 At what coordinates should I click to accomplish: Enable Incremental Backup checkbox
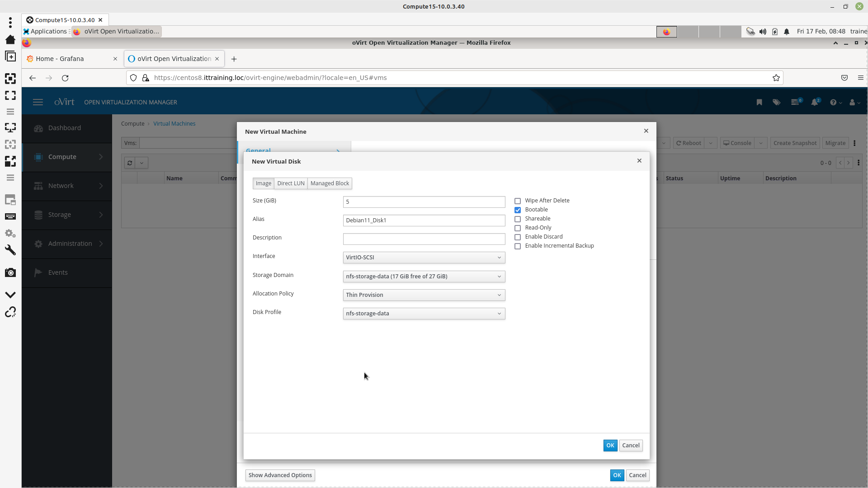(x=518, y=246)
